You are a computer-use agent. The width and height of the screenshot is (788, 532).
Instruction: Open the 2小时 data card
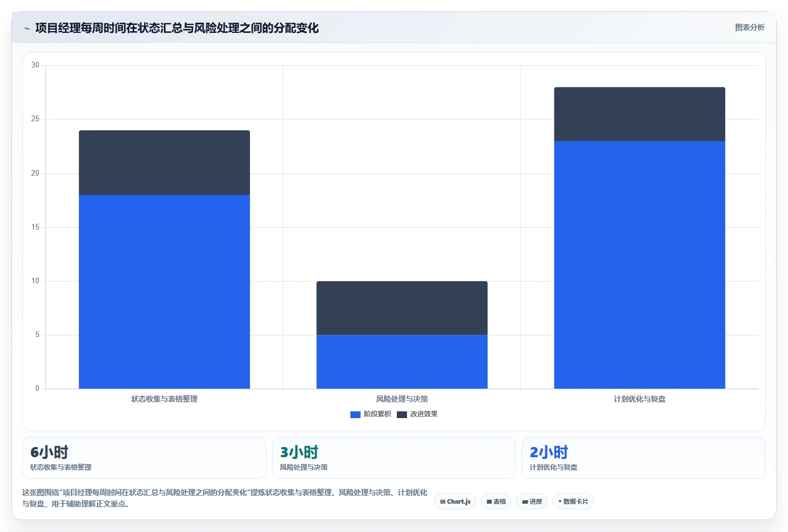pyautogui.click(x=643, y=458)
